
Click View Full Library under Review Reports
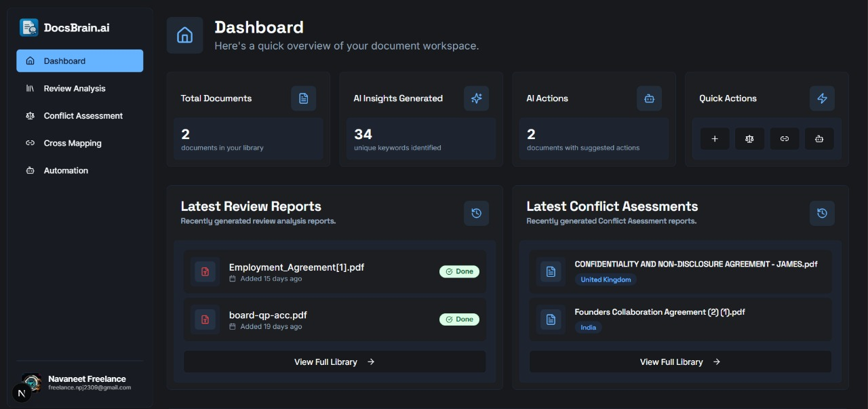[x=335, y=362]
